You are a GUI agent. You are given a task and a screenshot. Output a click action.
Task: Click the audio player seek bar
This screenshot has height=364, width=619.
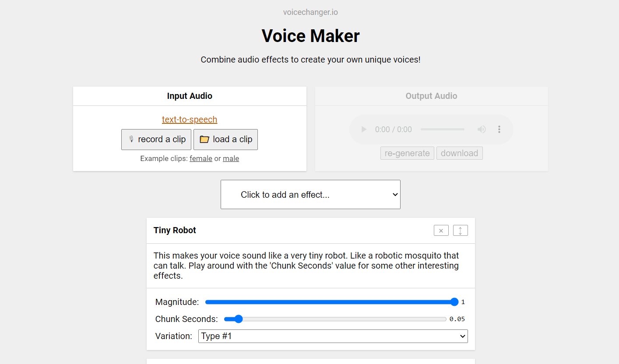pos(443,129)
